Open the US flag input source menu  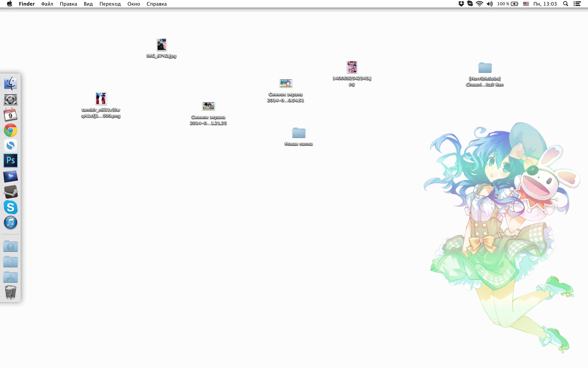(526, 4)
